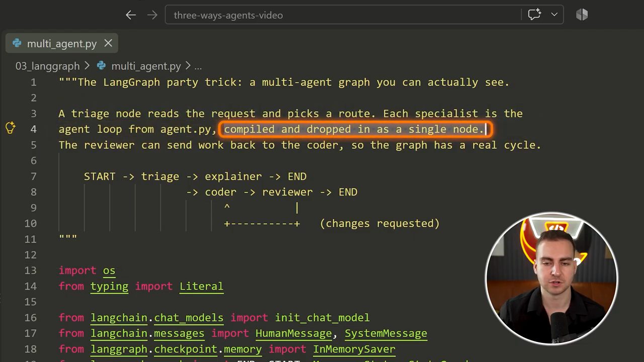This screenshot has height=362, width=644.
Task: Click the 'SystemMessage' import
Action: coord(386,333)
